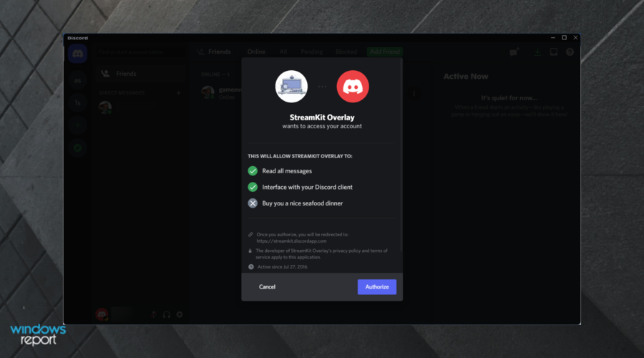644x358 pixels.
Task: Open the Inbox icon in the header
Action: 554,52
